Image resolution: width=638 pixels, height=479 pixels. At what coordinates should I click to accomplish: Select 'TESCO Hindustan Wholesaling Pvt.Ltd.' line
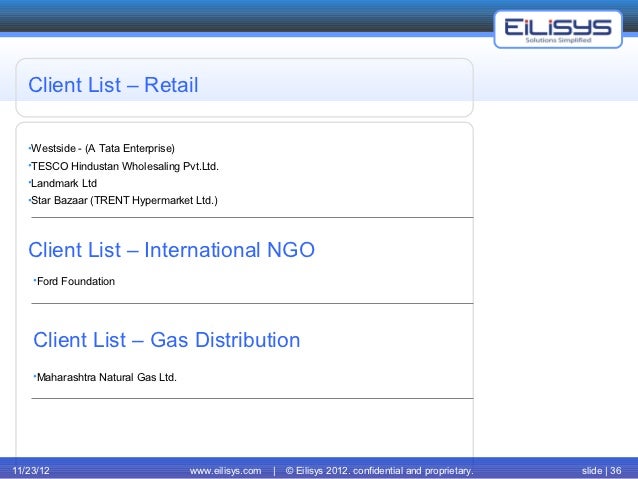click(124, 166)
